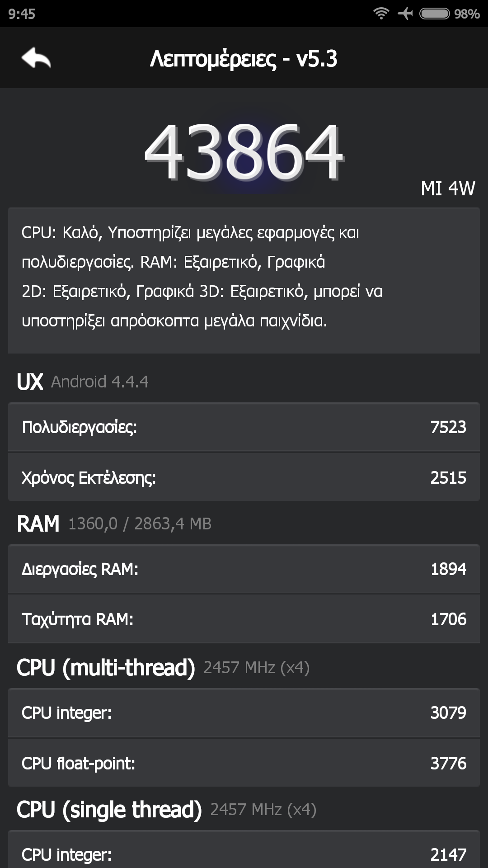Select the Χρόνος Εκτέλεσης score row
This screenshot has height=868, width=488.
click(x=244, y=478)
